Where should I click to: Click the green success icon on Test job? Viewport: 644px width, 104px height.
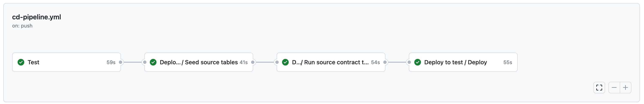coord(21,62)
